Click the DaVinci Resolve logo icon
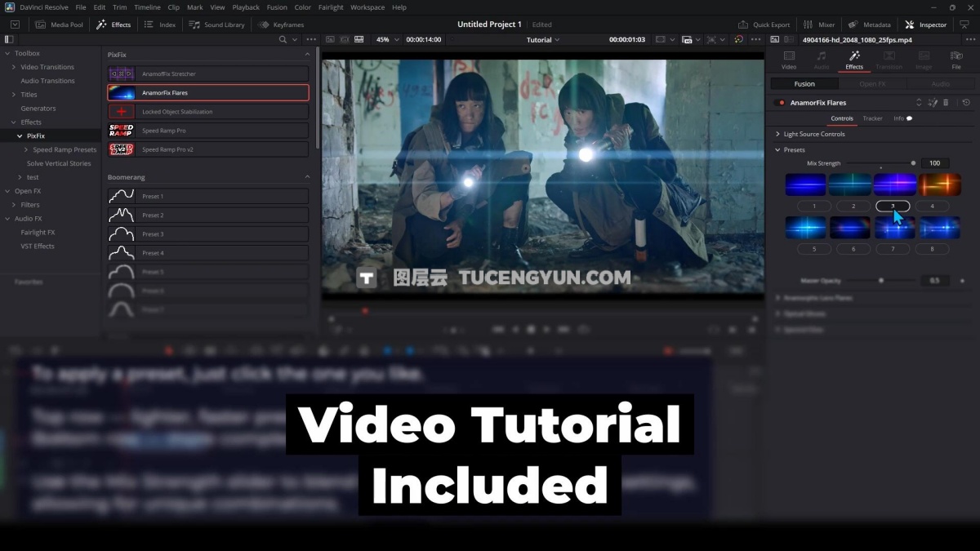980x551 pixels. pos(9,7)
